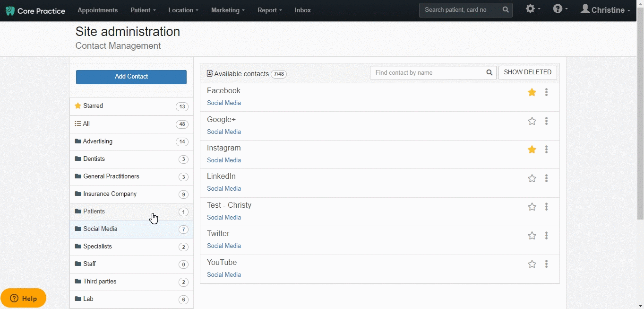
Task: Open the Patients folder
Action: coord(131,212)
